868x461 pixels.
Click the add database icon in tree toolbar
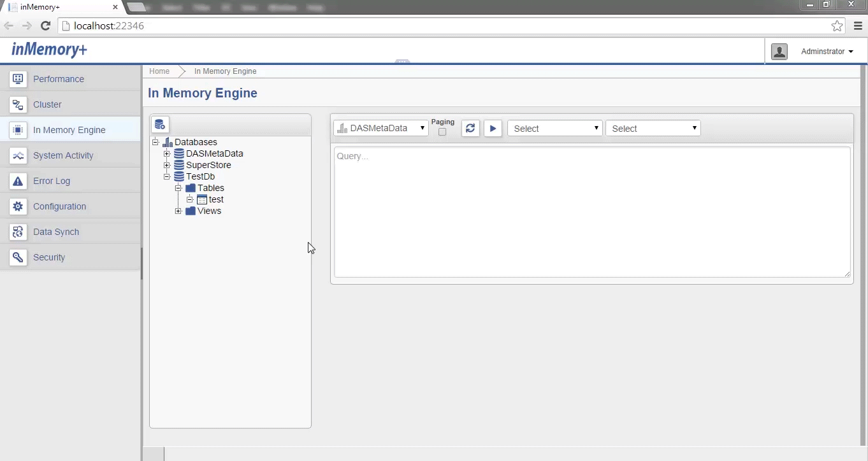tap(160, 125)
